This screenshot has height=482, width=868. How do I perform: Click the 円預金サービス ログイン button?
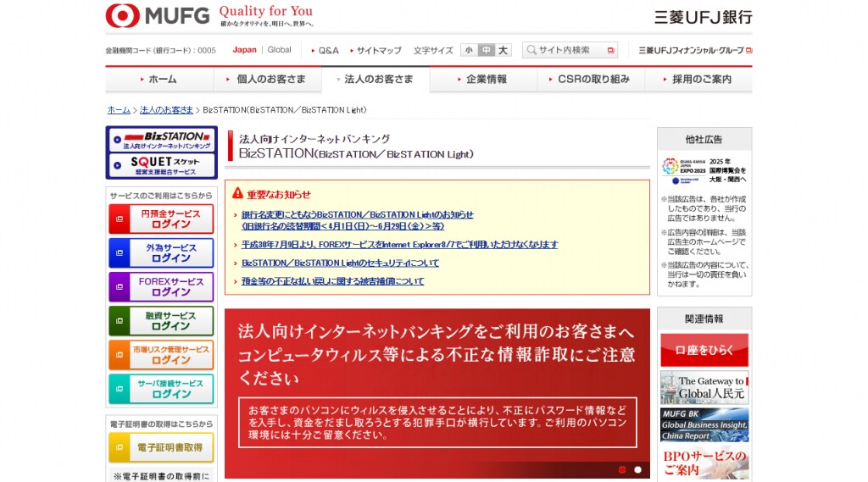coord(161,219)
